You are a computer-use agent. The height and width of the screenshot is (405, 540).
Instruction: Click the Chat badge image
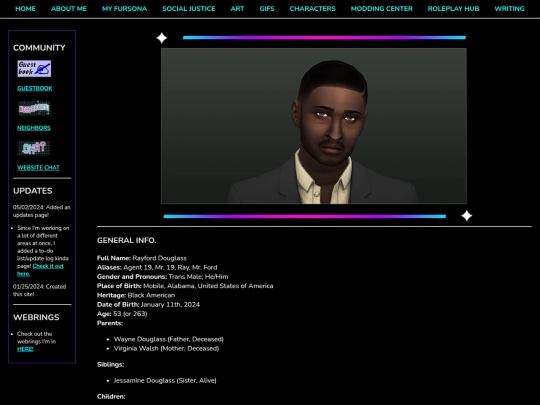click(x=34, y=148)
